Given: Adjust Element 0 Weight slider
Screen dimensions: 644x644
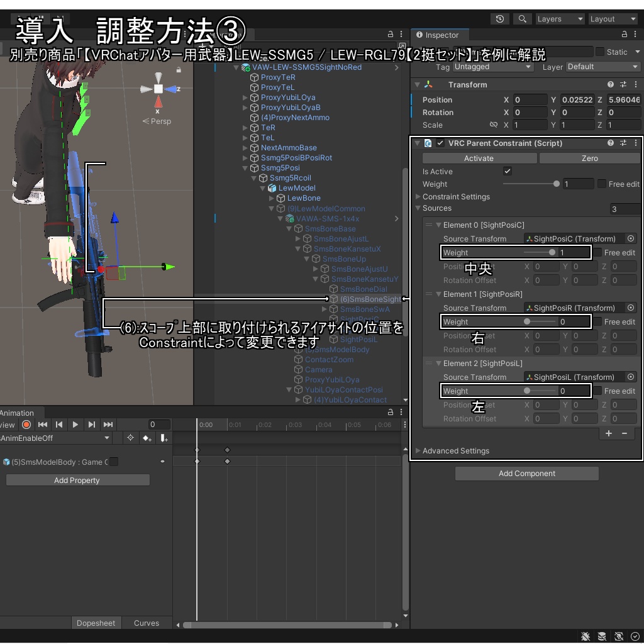Looking at the screenshot, I should point(539,253).
